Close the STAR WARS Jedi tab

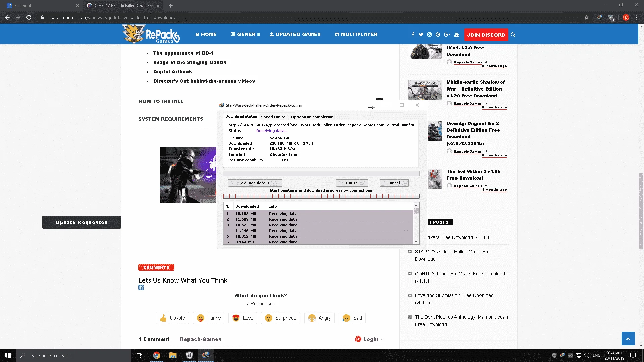[158, 6]
